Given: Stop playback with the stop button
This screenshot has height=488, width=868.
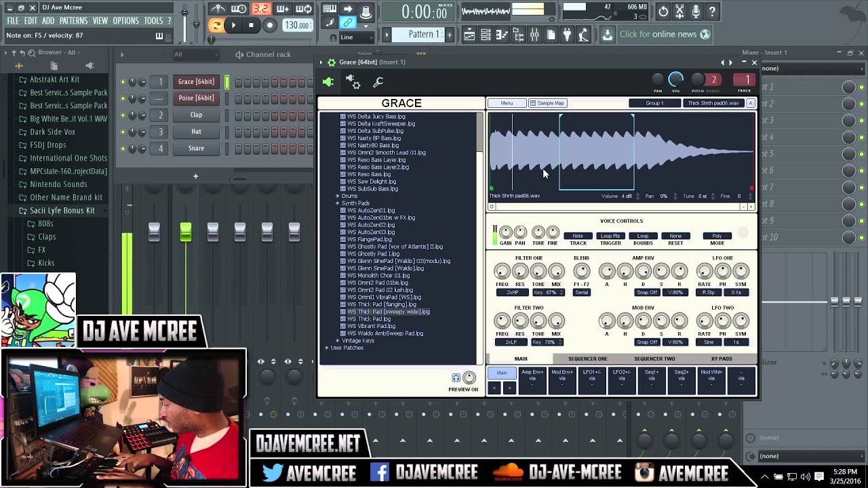Looking at the screenshot, I should coord(251,25).
